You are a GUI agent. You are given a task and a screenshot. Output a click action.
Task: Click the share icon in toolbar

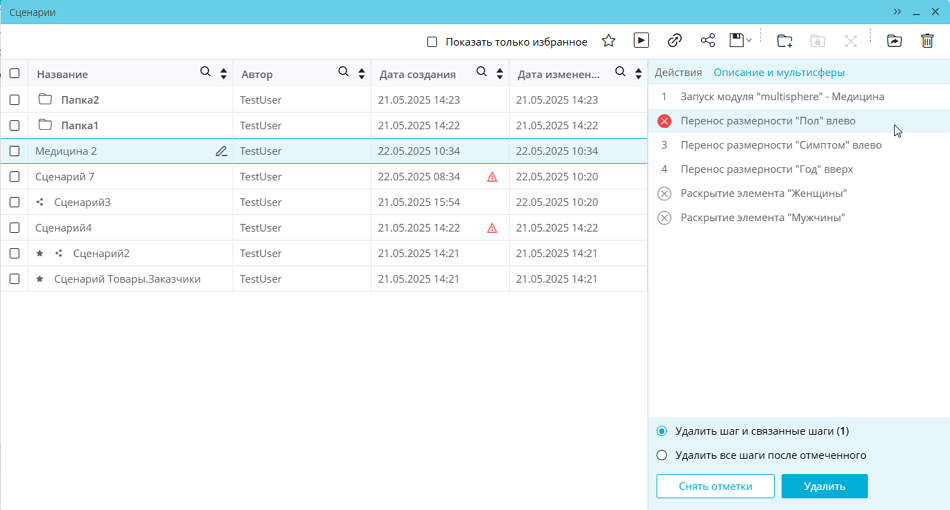pos(708,41)
